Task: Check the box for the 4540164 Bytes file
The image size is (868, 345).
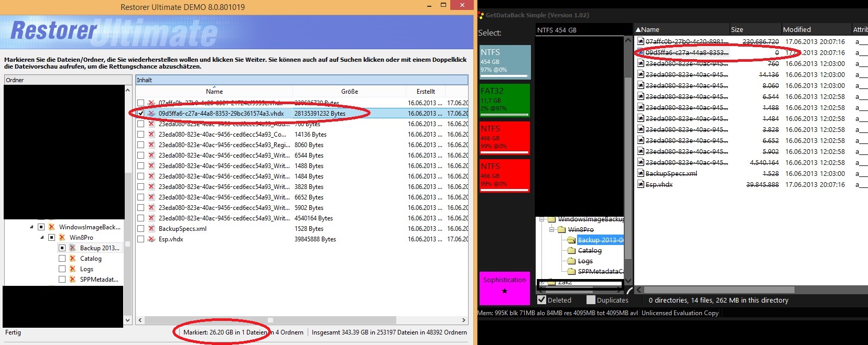Action: [140, 218]
